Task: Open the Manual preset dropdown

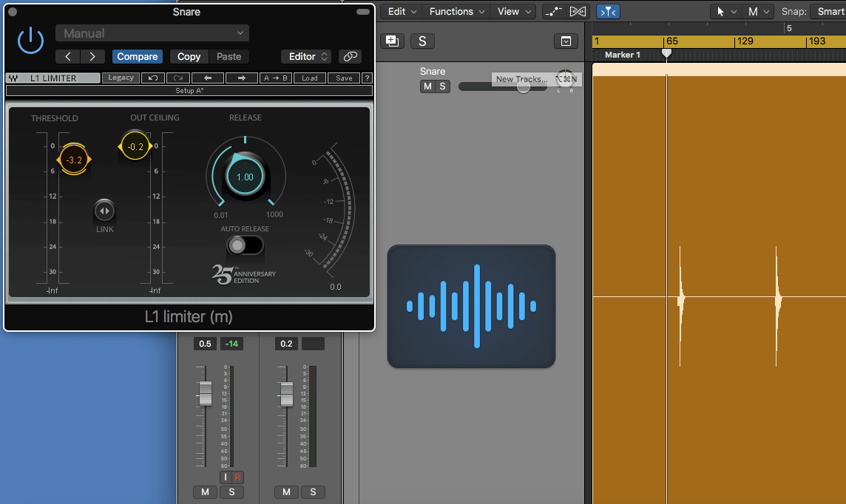Action: click(x=152, y=33)
